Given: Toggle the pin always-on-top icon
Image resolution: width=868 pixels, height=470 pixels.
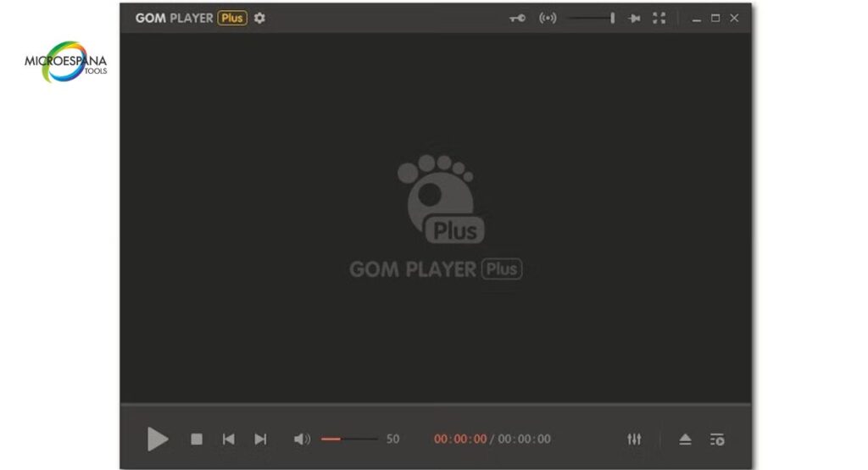Looking at the screenshot, I should tap(634, 18).
